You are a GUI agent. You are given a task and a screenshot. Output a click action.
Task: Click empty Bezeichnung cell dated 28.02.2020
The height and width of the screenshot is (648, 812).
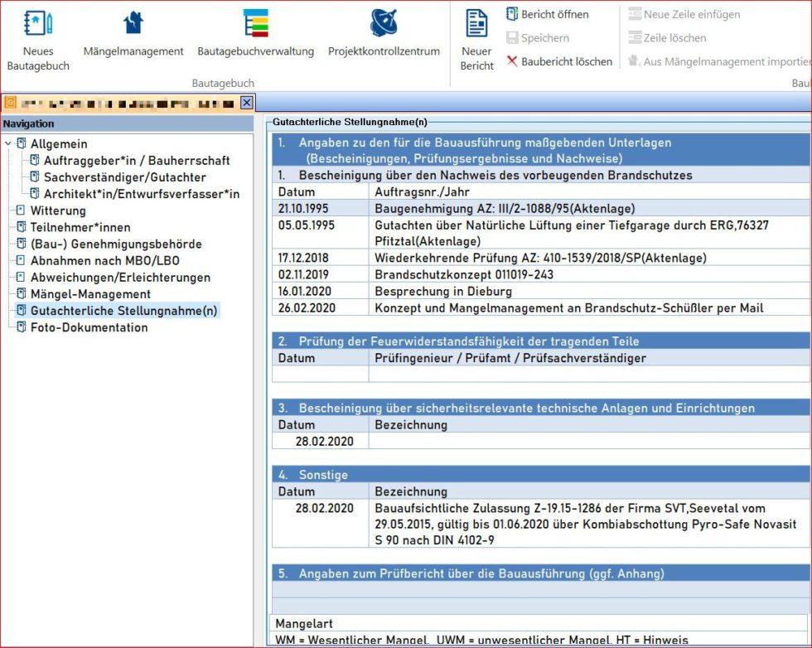588,441
